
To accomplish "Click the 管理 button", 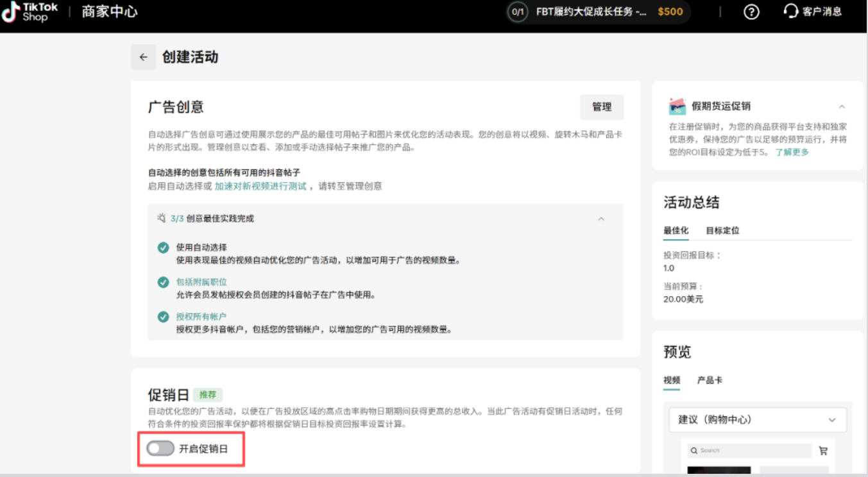I will coord(601,107).
